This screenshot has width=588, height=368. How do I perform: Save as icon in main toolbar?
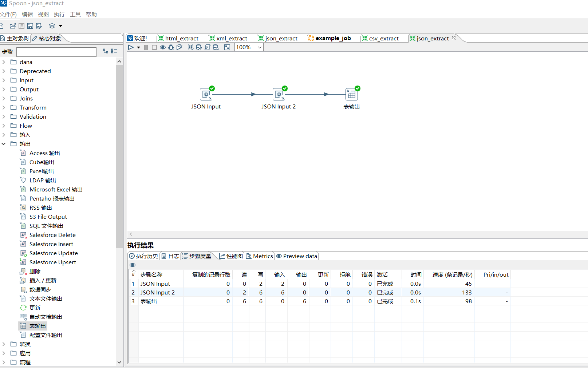39,26
